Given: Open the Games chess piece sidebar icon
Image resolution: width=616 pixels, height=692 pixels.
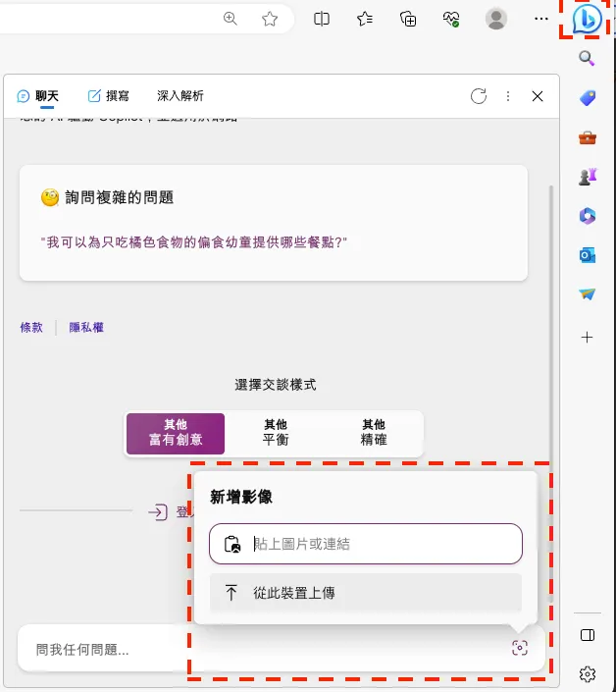Looking at the screenshot, I should 588,177.
